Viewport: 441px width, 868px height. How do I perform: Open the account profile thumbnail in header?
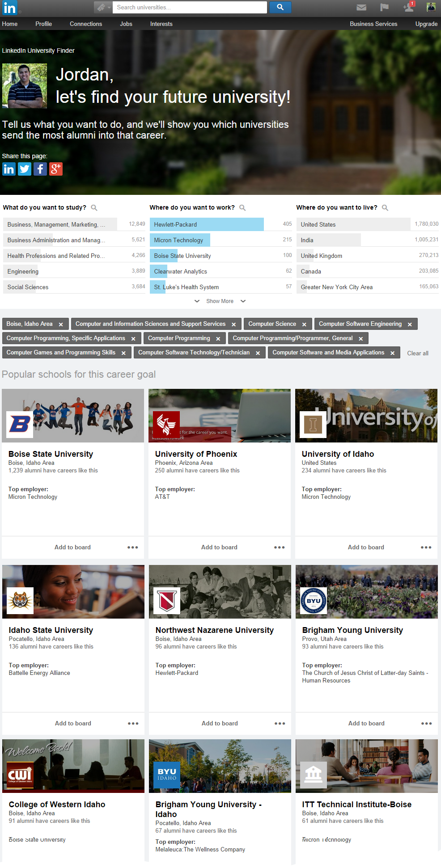tap(431, 7)
